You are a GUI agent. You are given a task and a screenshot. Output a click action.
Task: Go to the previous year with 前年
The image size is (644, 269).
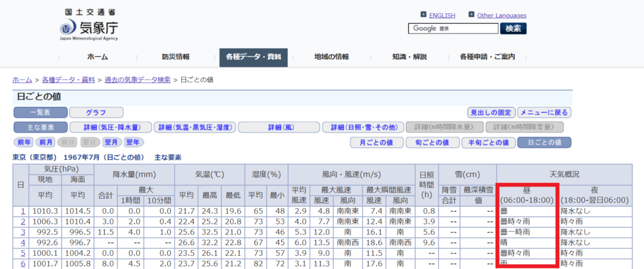(x=24, y=142)
